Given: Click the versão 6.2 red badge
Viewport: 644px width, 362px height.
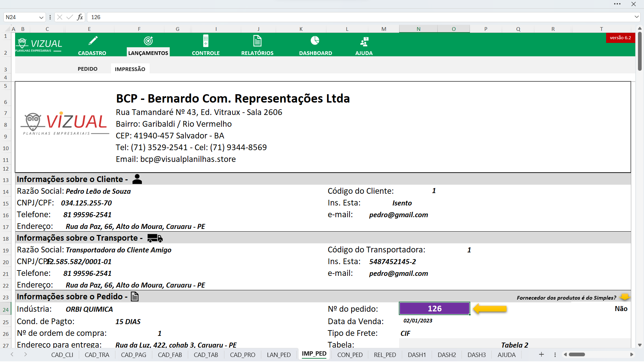Looking at the screenshot, I should tap(620, 38).
